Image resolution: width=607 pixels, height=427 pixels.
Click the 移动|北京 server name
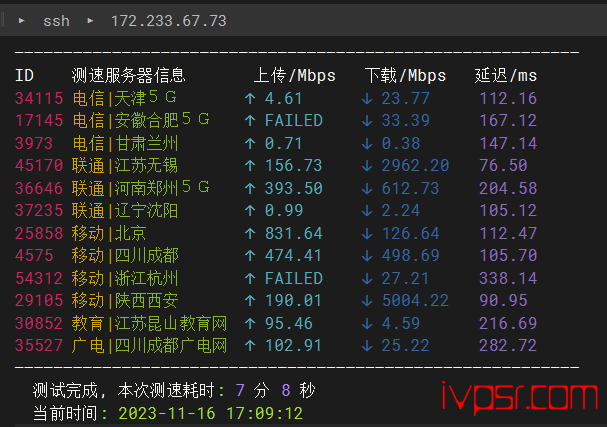tap(109, 233)
